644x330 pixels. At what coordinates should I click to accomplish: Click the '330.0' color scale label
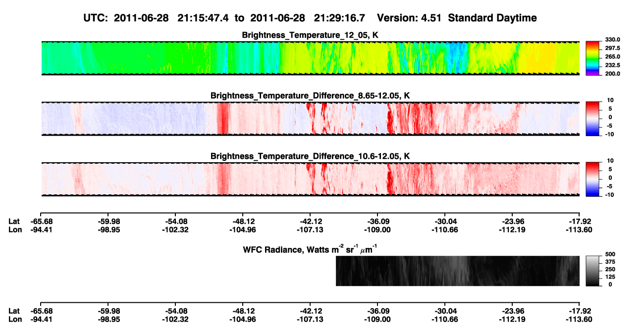pos(612,40)
